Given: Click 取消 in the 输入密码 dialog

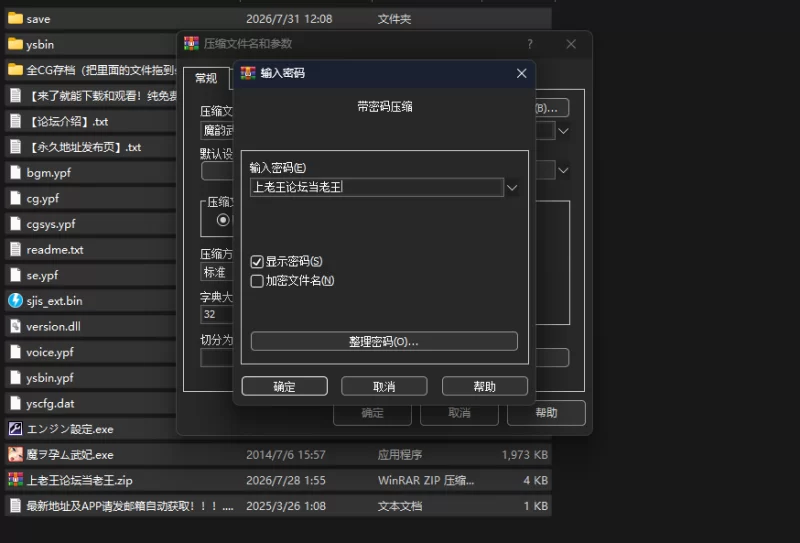Looking at the screenshot, I should (x=384, y=386).
